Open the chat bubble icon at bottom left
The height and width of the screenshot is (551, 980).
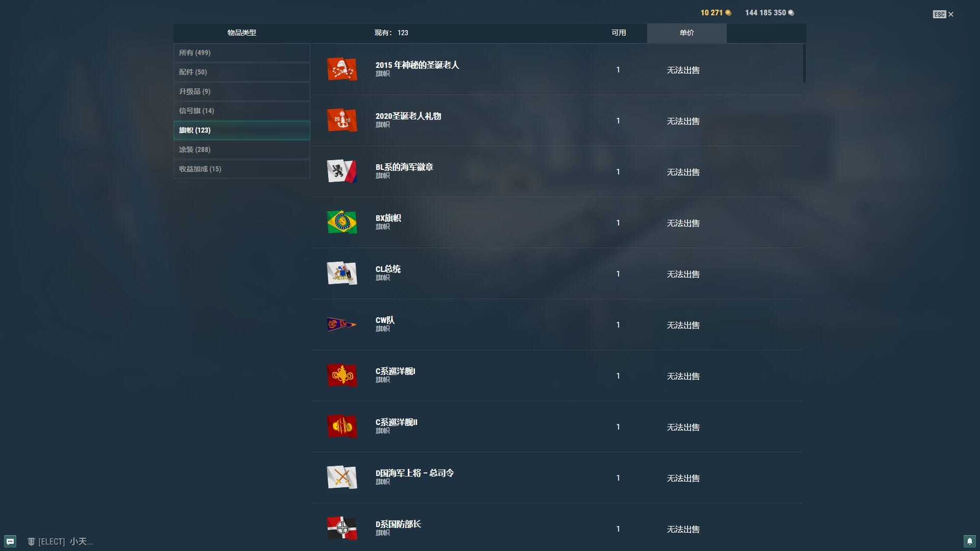pos(10,541)
